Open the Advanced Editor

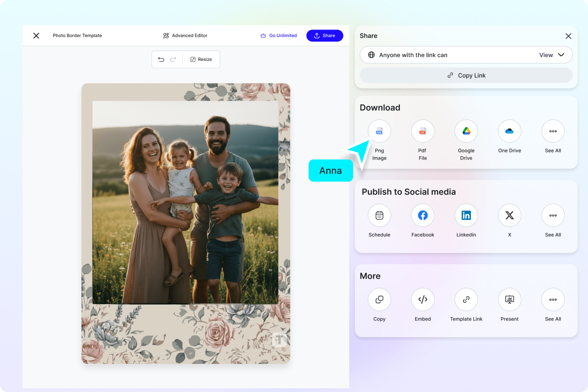pyautogui.click(x=185, y=36)
